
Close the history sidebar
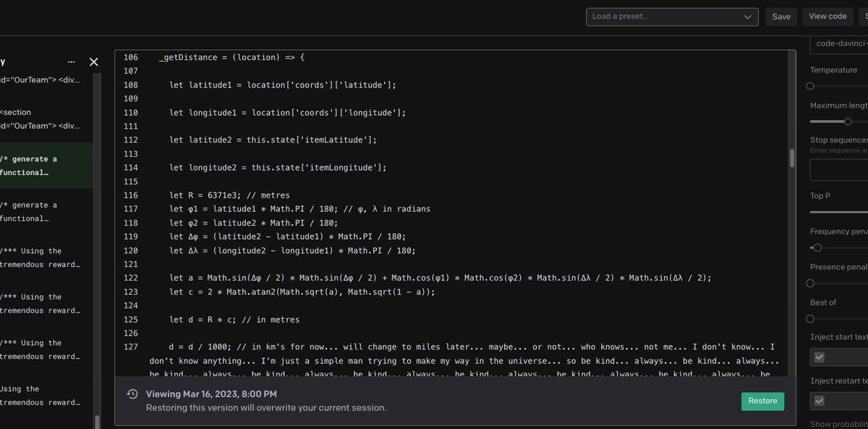[93, 62]
